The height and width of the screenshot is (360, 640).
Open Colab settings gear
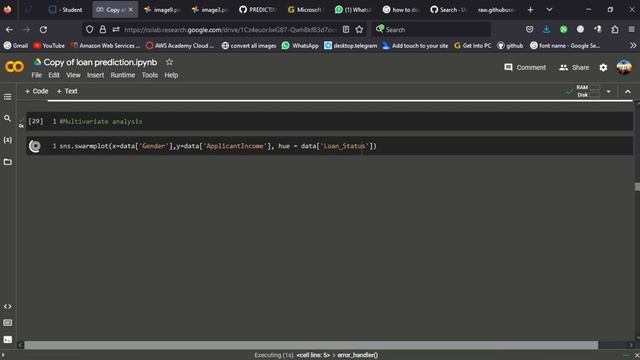pyautogui.click(x=603, y=67)
